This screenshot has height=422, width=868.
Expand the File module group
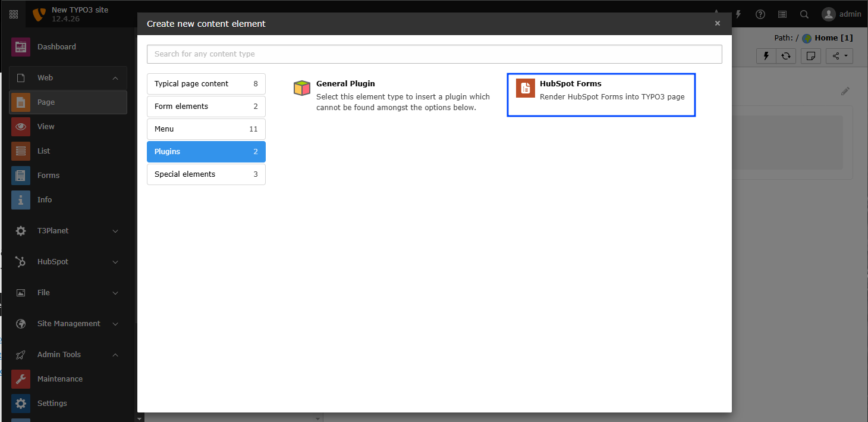click(68, 293)
